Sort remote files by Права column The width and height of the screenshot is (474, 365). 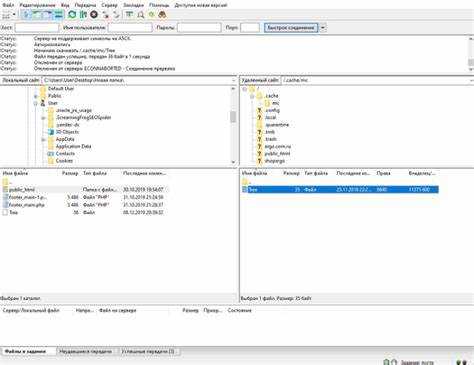click(x=383, y=173)
